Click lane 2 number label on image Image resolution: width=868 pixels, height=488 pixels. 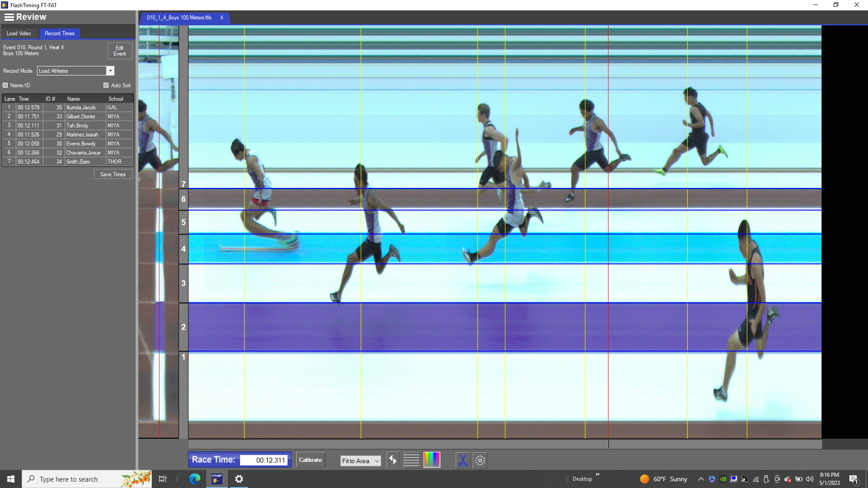(x=184, y=327)
